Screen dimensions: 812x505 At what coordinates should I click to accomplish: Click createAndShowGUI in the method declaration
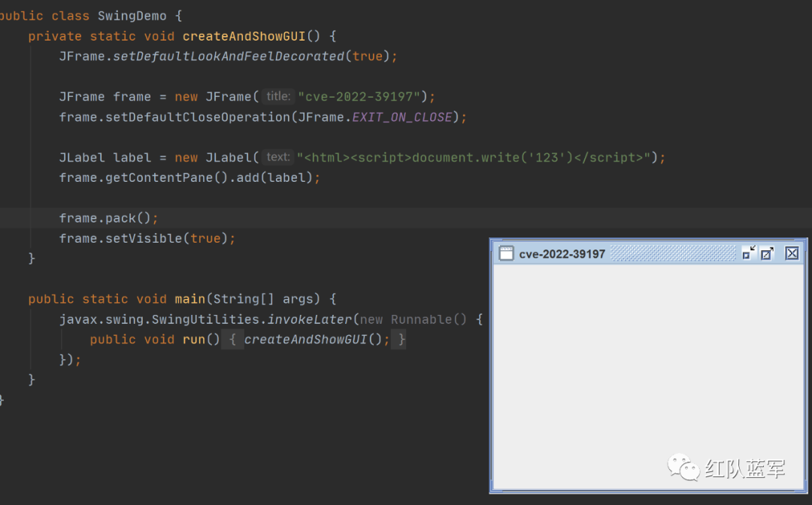[x=244, y=36]
